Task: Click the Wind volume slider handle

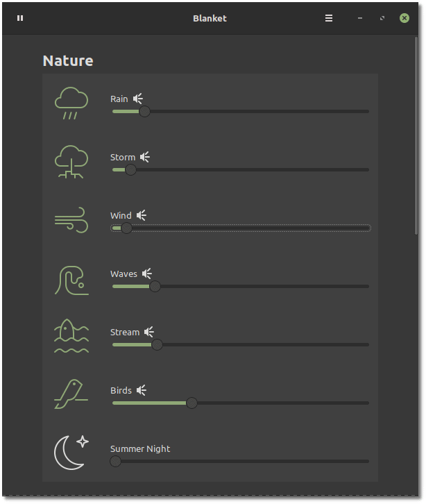Action: tap(126, 228)
